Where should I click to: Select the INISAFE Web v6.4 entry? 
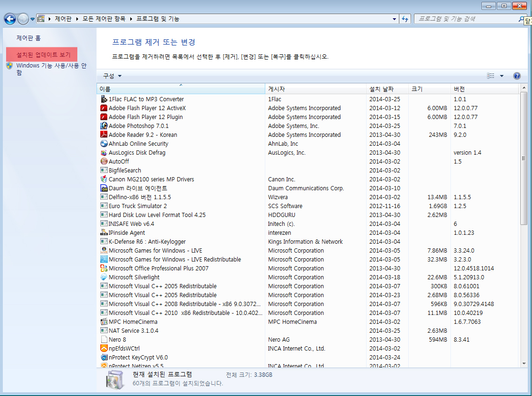308,224
